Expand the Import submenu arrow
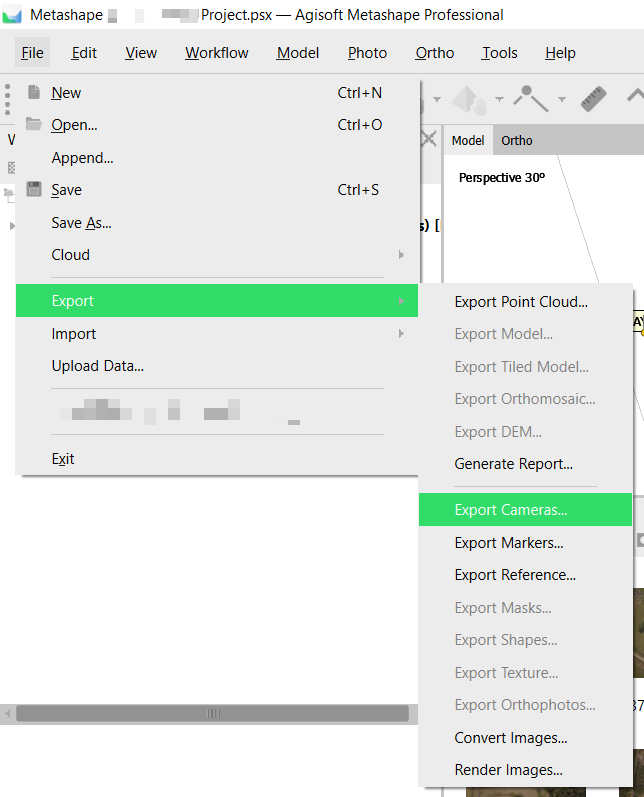644x797 pixels. 401,334
